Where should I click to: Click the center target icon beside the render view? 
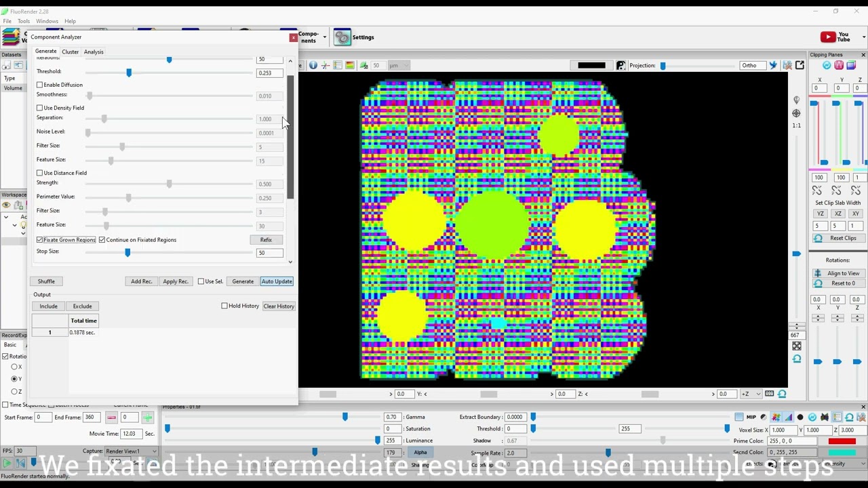pos(796,113)
